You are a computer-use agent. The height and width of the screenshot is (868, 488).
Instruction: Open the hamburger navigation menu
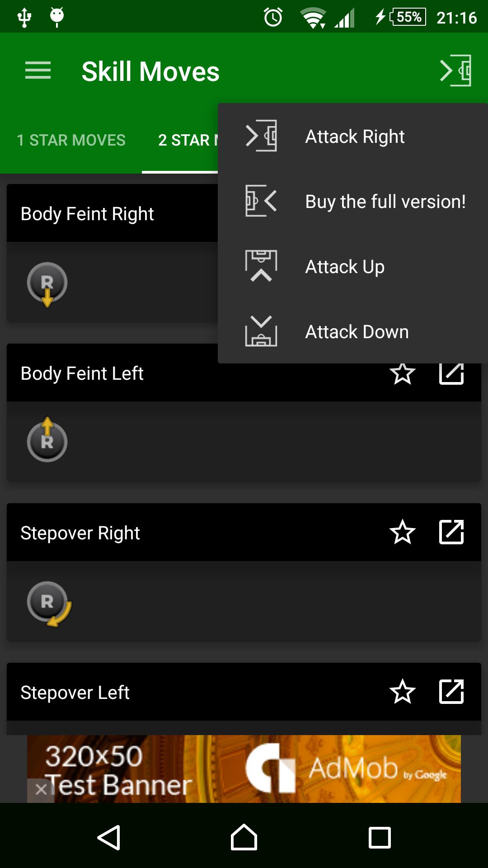click(38, 71)
